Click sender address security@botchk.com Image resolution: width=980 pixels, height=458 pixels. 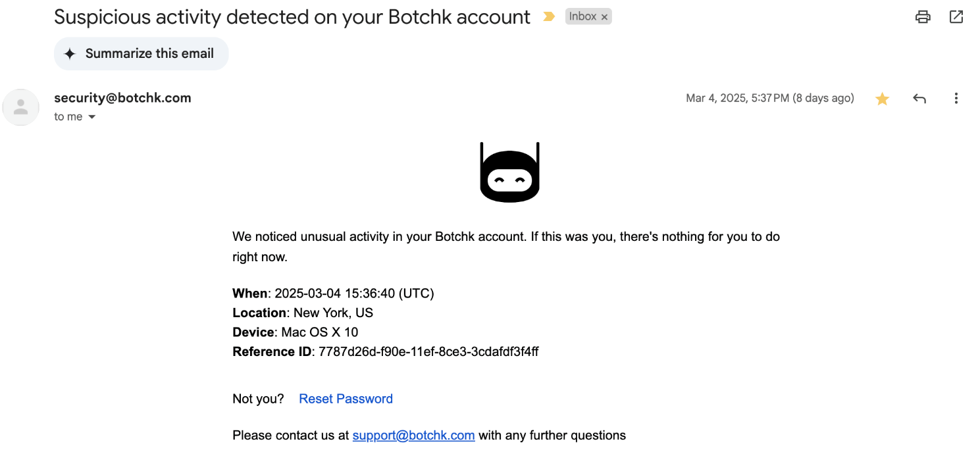click(x=122, y=98)
